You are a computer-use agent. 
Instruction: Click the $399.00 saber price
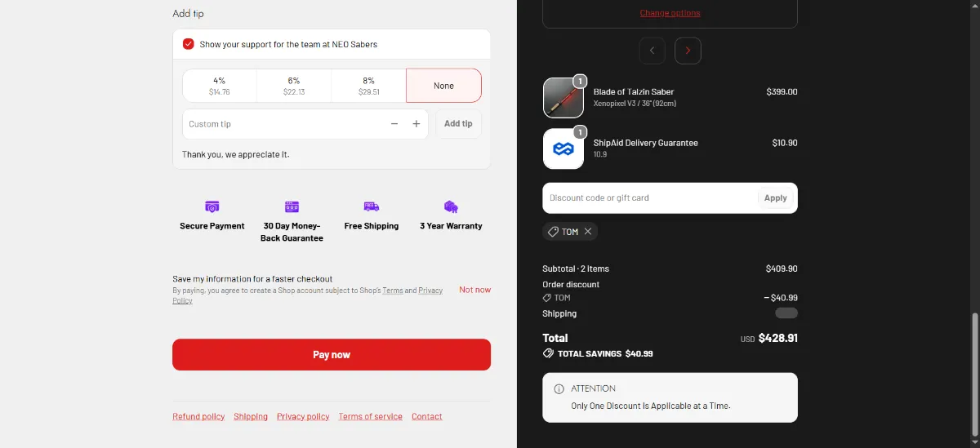[x=782, y=92]
